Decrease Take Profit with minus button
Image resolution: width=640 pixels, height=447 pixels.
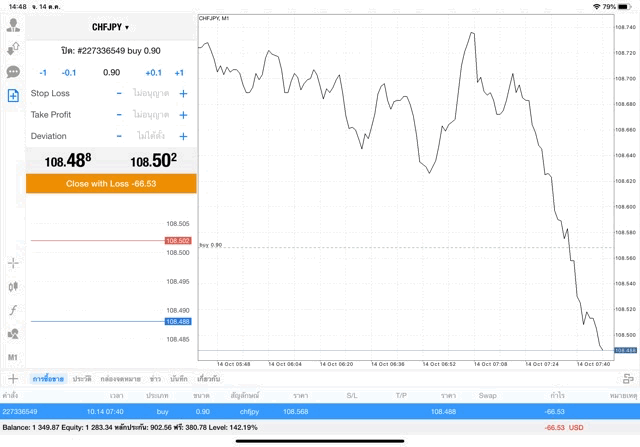pos(119,115)
